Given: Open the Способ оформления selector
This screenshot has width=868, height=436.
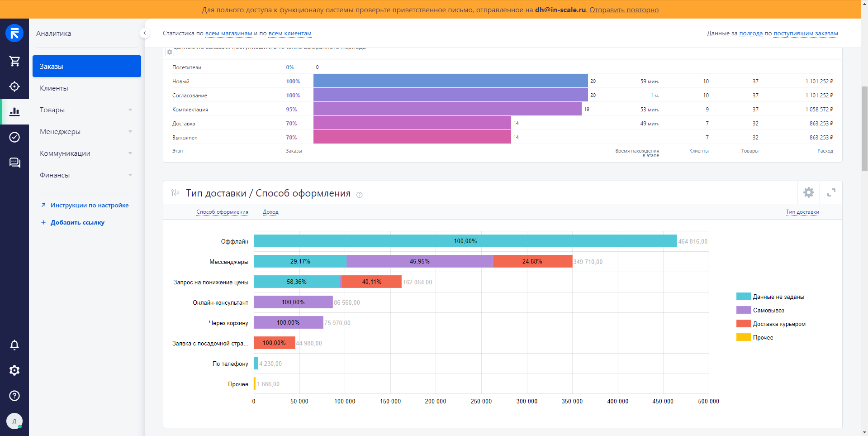Looking at the screenshot, I should coord(222,212).
